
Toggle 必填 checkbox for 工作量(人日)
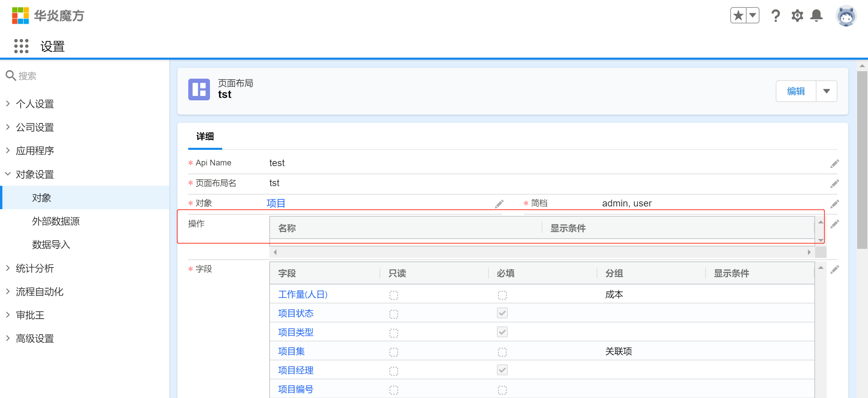502,295
